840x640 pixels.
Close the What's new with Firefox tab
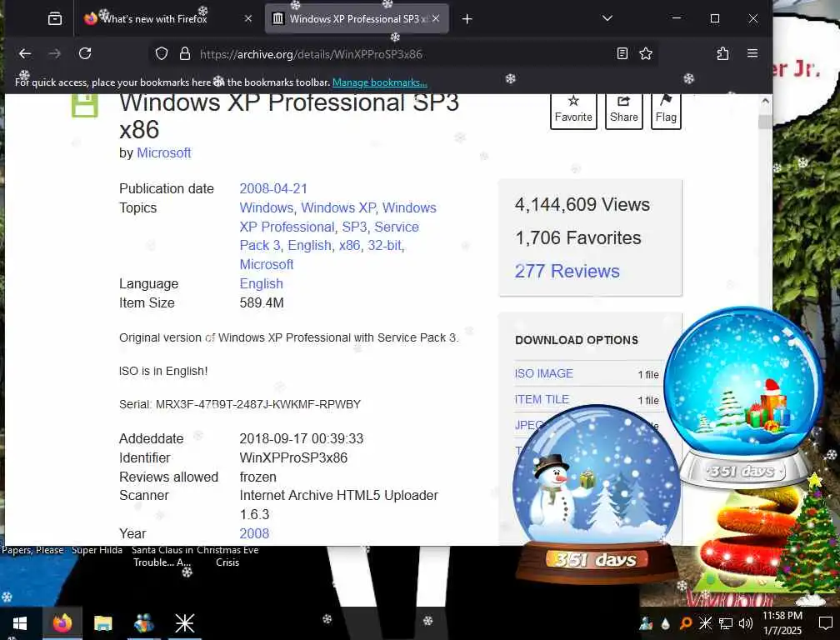(248, 18)
